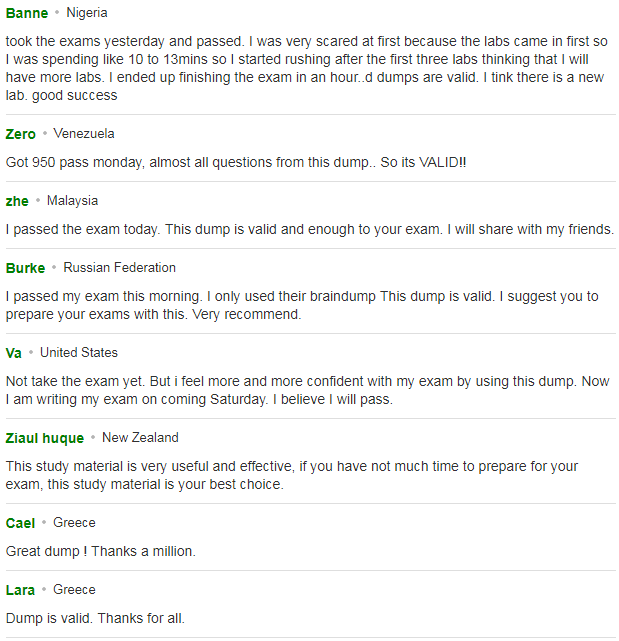Click the Venezuela country label
The width and height of the screenshot is (619, 641).
[84, 134]
